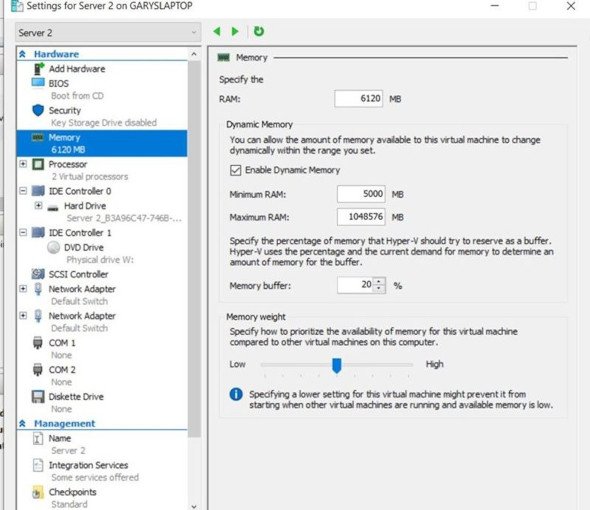Viewport: 590px width, 510px height.
Task: Select the Diskette Drive floppy icon
Action: pyautogui.click(x=38, y=397)
